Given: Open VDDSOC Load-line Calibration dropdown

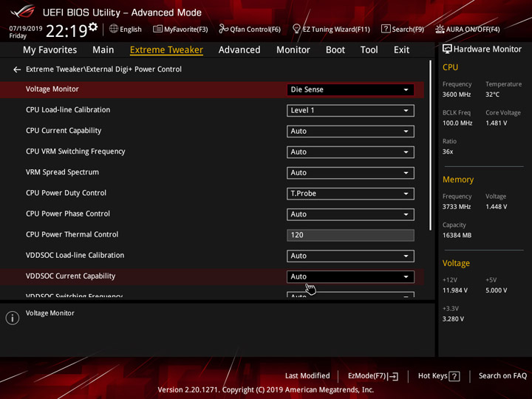Looking at the screenshot, I should [350, 256].
